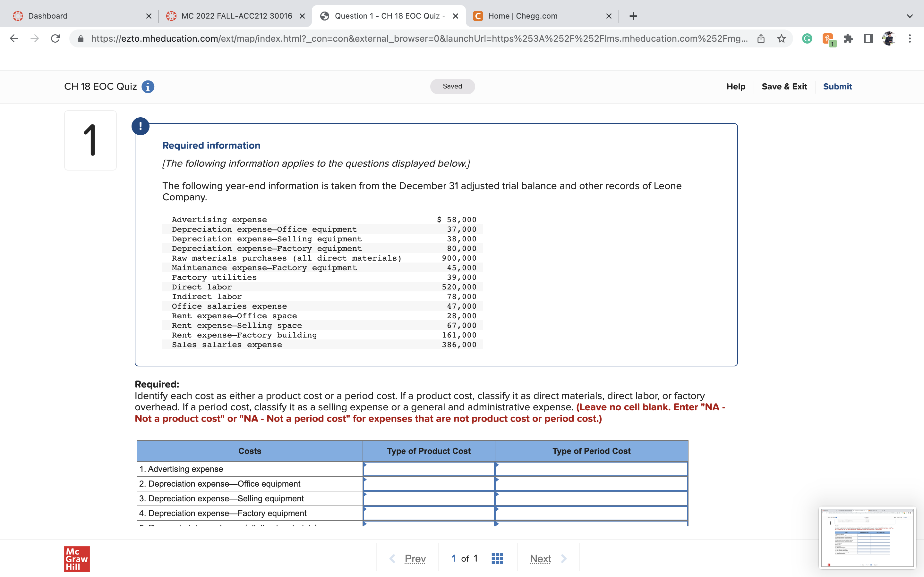The height and width of the screenshot is (577, 924).
Task: Bookmark this page with the star icon
Action: pos(781,38)
